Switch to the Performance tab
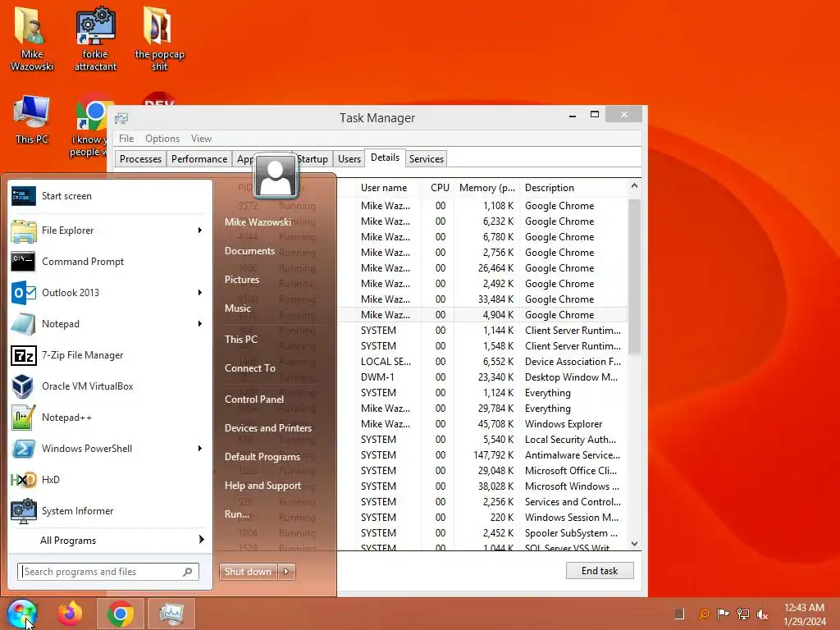Viewport: 840px width, 630px height. click(199, 158)
